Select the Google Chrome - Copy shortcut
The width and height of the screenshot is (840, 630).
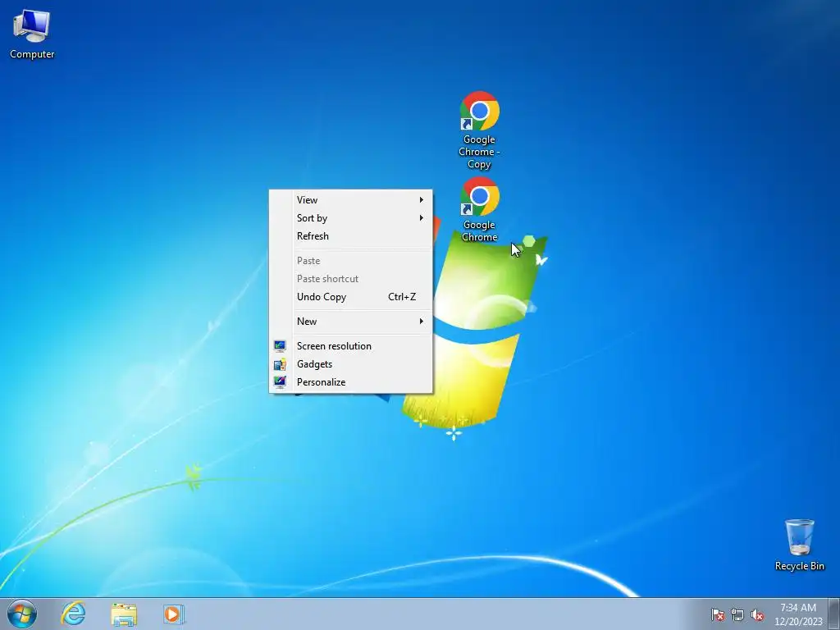pos(479,130)
